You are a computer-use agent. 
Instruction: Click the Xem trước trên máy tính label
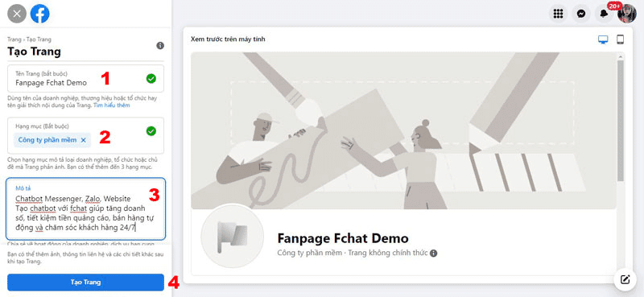coord(228,39)
